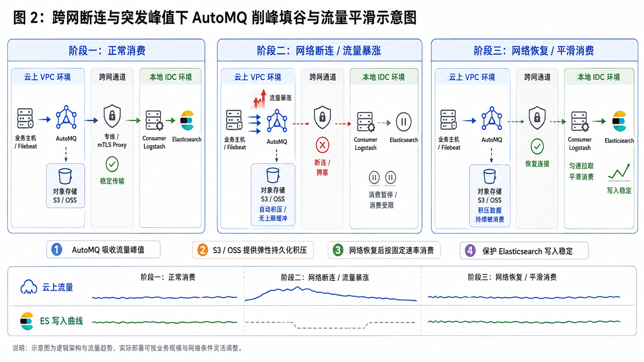This screenshot has width=644, height=362.
Task: Click chart label 阶段二：网络断连 / 流量暴涨
Action: [325, 277]
